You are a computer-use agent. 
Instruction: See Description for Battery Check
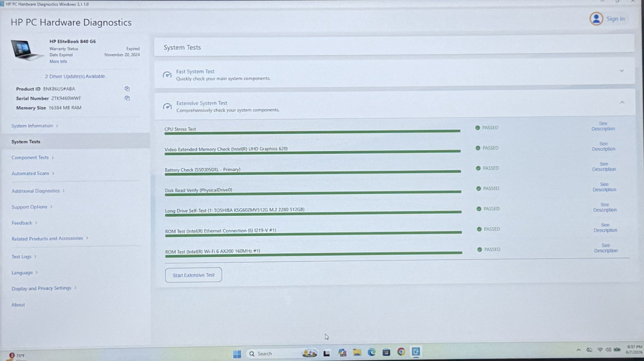pos(604,166)
